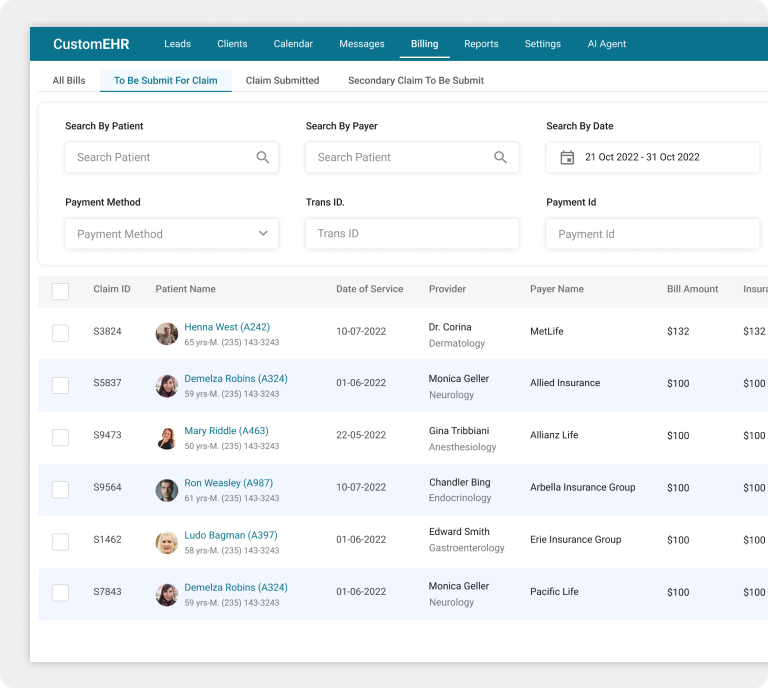Click the Trans ID input field

pyautogui.click(x=412, y=234)
